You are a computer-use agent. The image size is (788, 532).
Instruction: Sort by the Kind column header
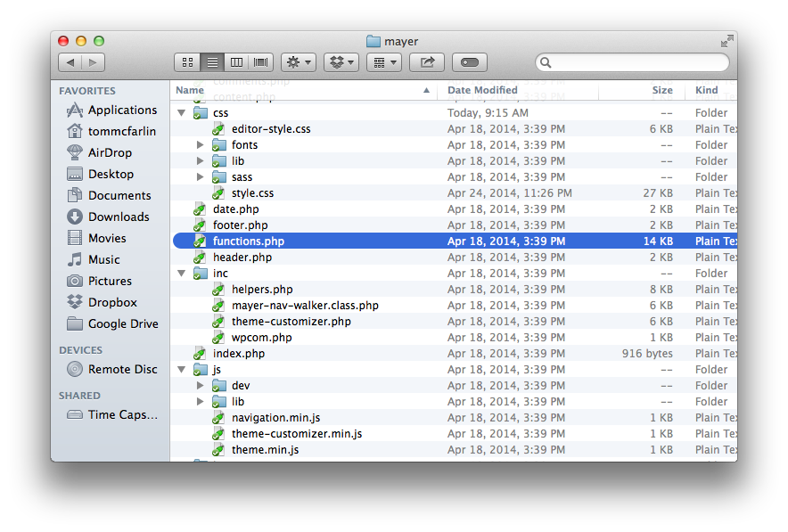[x=711, y=90]
